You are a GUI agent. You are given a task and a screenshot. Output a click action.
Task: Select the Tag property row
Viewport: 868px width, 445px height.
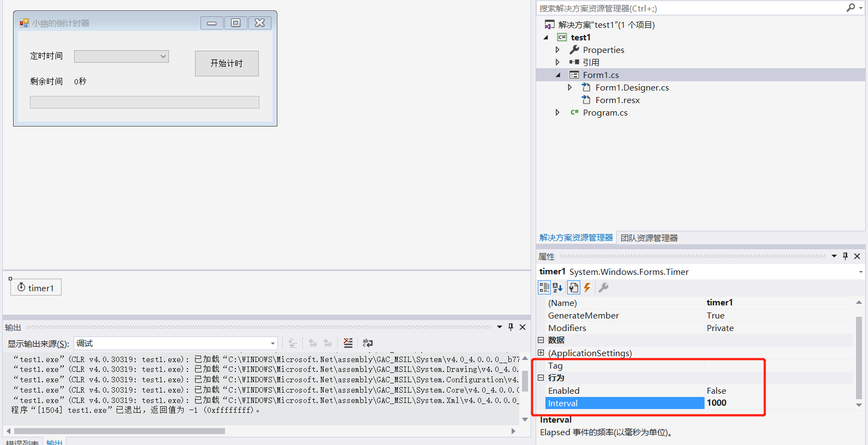point(699,365)
